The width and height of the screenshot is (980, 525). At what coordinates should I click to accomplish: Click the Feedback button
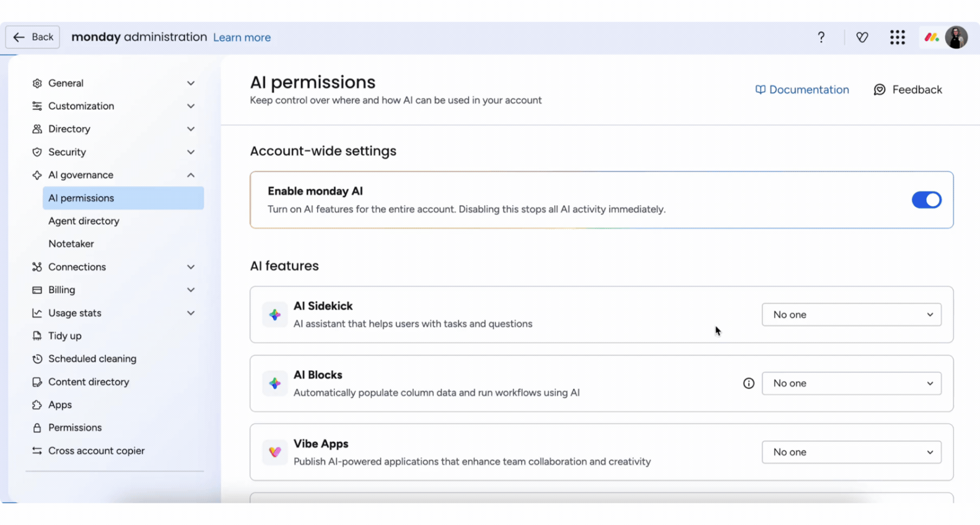(x=908, y=90)
